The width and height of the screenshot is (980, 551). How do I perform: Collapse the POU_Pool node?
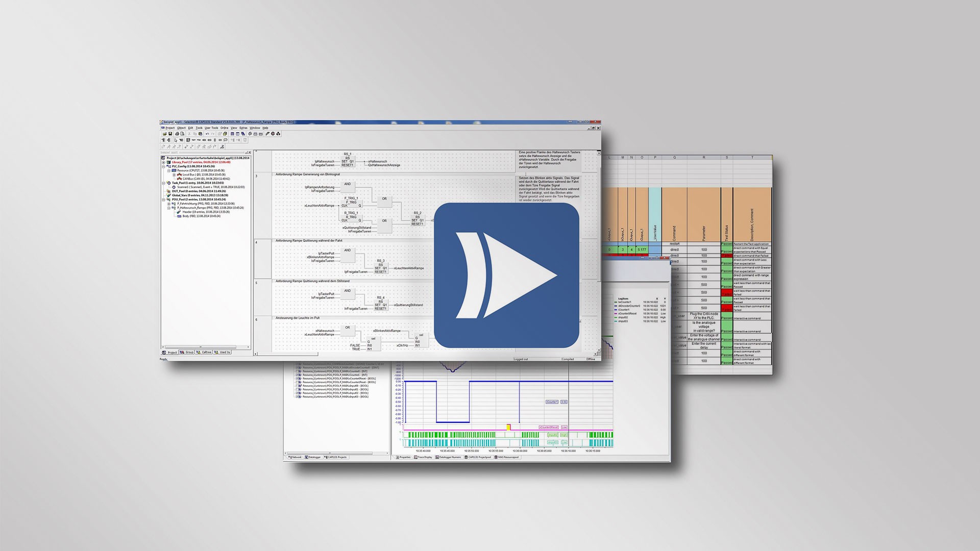[x=163, y=200]
